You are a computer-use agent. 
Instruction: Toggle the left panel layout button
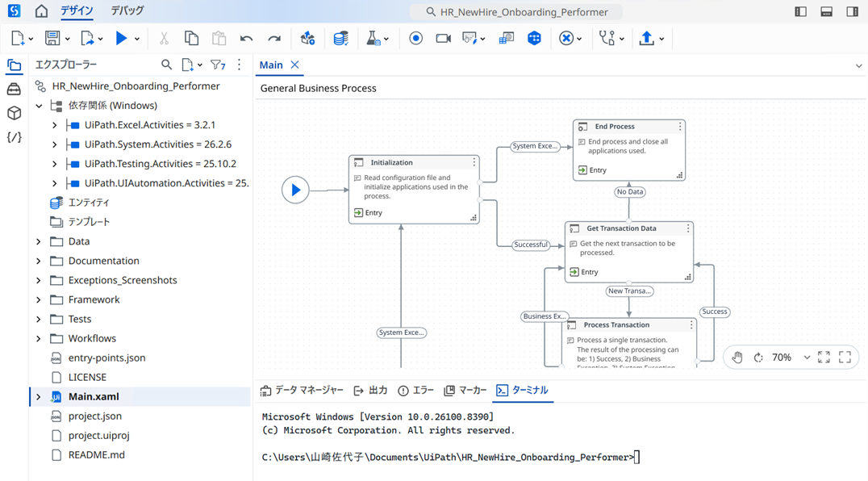800,11
